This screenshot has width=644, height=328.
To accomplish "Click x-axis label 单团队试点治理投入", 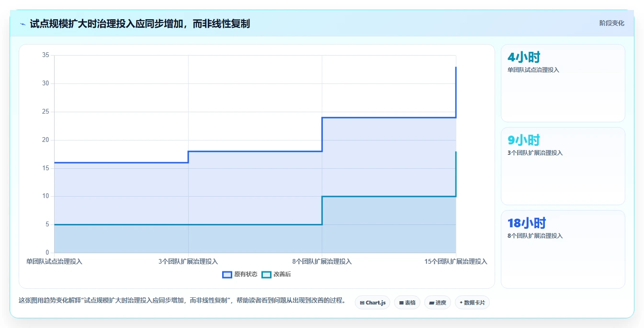I will (54, 261).
